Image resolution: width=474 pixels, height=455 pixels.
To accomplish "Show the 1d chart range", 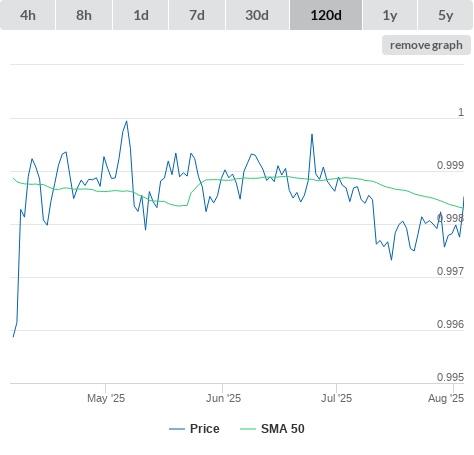I will (141, 15).
